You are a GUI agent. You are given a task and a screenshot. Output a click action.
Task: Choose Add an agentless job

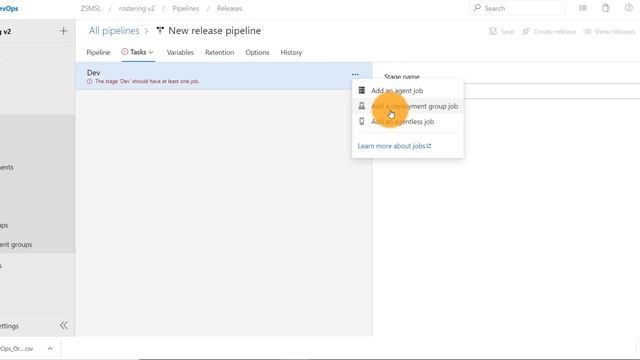click(402, 122)
